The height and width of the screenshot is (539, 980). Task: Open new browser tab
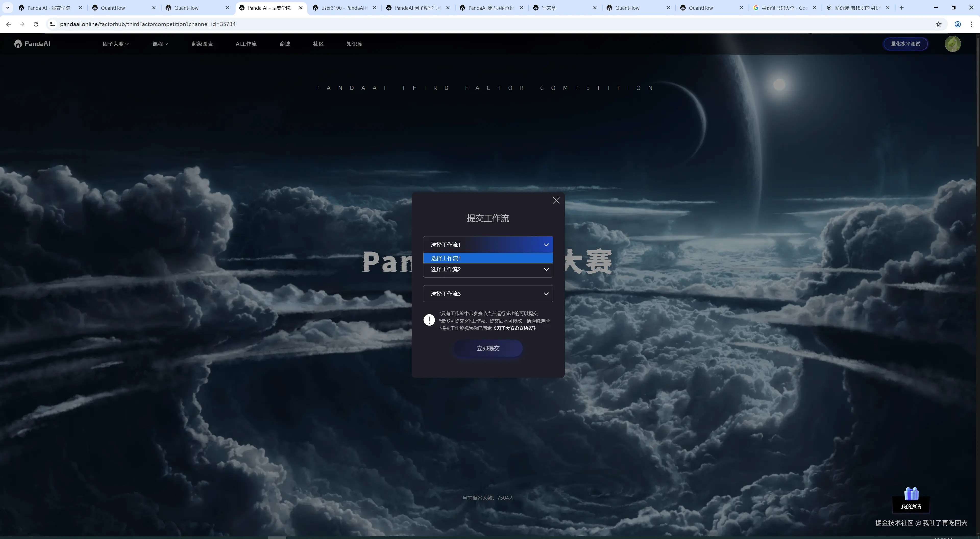[901, 8]
